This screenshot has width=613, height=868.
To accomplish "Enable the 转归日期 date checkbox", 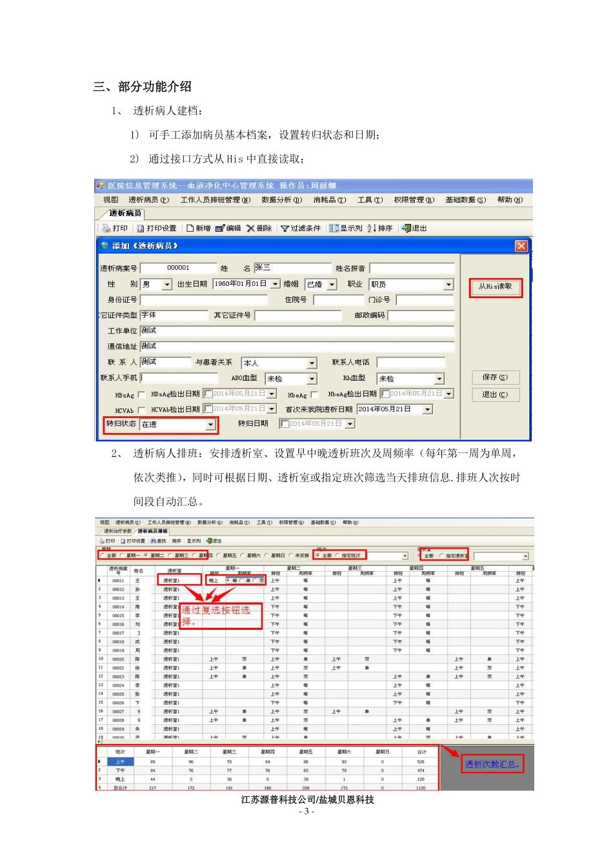I will pos(284,424).
